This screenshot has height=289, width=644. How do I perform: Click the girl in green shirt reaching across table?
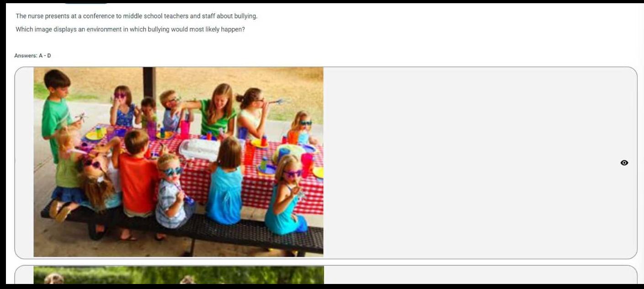click(x=218, y=110)
